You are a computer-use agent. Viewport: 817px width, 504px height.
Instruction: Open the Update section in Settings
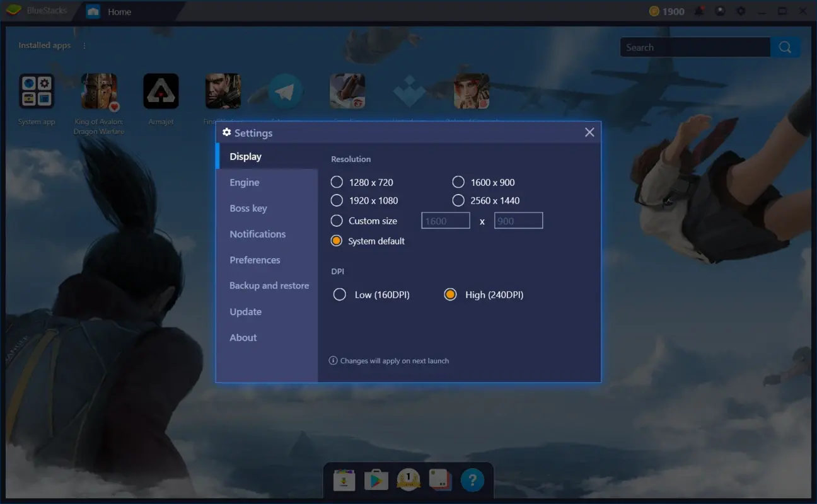tap(245, 311)
